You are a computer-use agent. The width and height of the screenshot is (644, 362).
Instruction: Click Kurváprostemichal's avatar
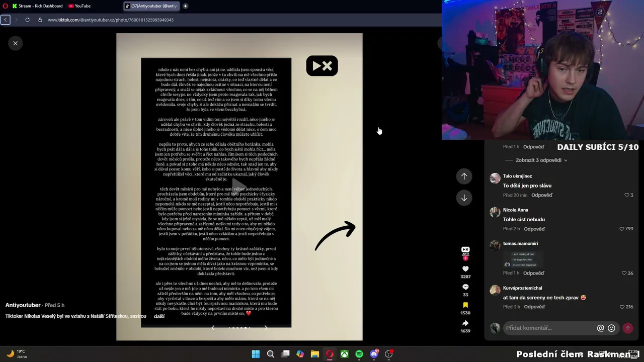pyautogui.click(x=495, y=290)
